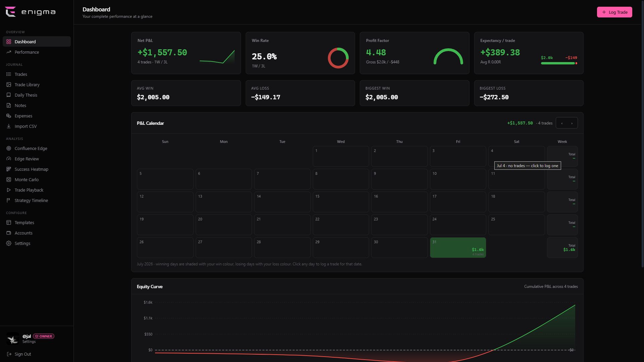Click the Trades list icon
This screenshot has width=644, height=362.
[x=9, y=74]
